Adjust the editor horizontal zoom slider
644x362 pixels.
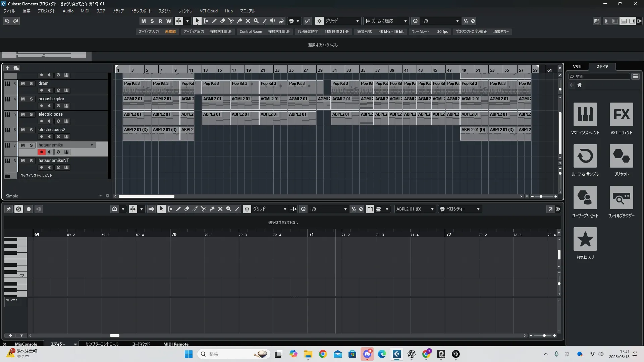544,336
